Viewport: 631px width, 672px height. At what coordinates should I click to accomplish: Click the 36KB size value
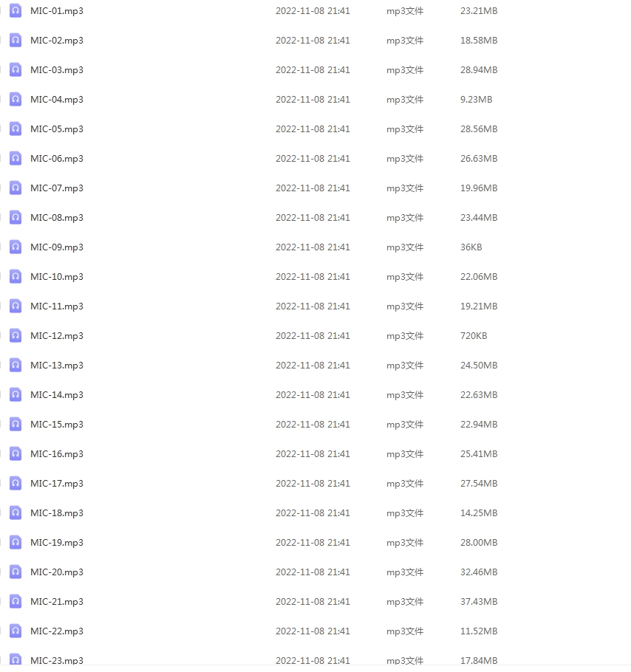pos(471,247)
